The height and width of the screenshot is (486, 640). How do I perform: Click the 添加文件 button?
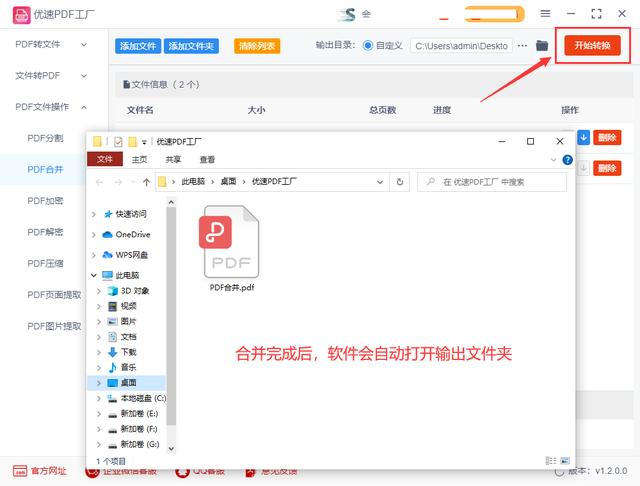138,46
